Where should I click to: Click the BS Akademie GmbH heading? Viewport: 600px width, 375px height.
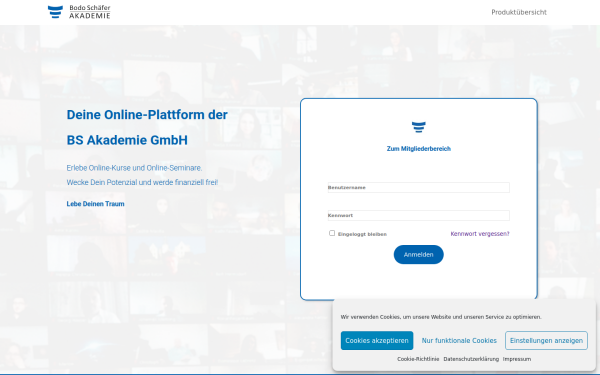(127, 140)
